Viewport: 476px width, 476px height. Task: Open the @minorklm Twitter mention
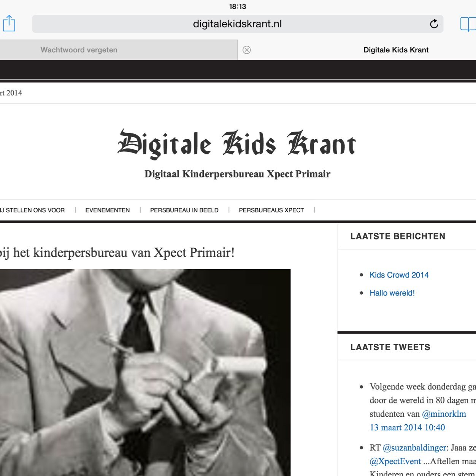tap(444, 414)
